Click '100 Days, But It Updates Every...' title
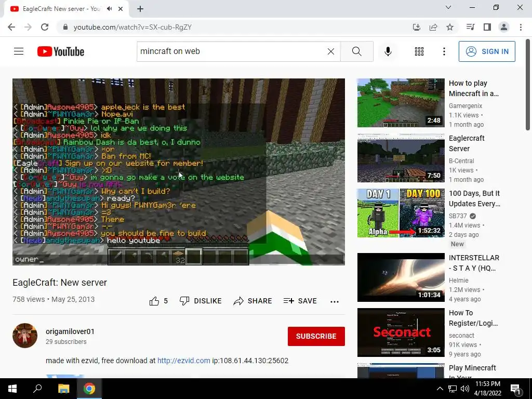 (474, 198)
